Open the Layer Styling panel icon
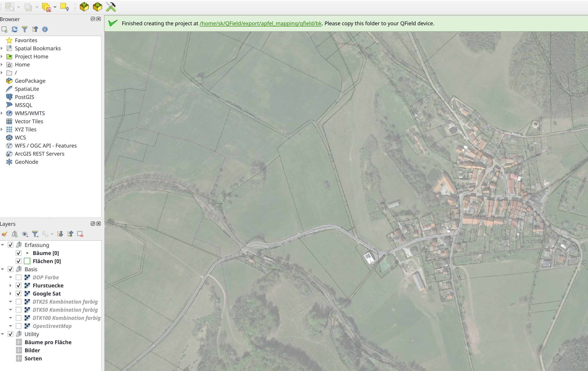The image size is (588, 371). click(x=4, y=234)
